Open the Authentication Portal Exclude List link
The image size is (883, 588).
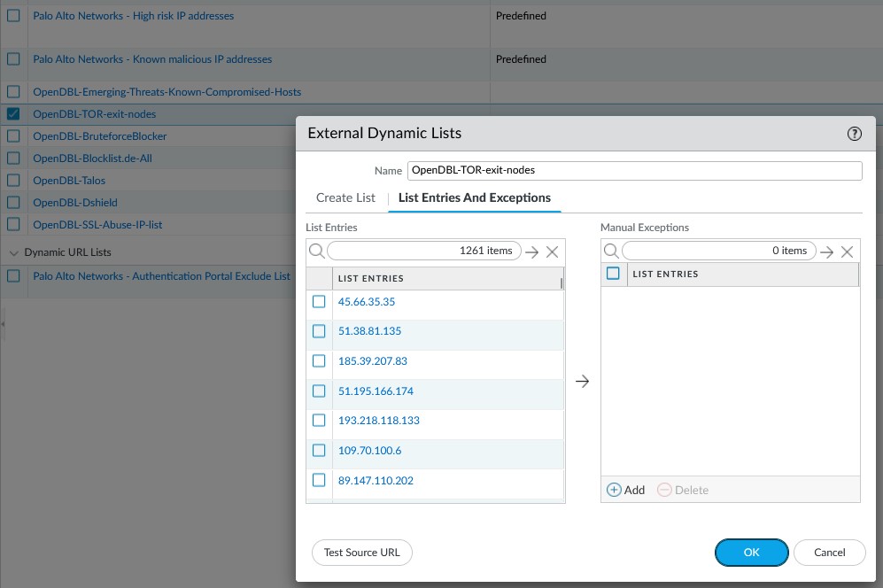point(161,276)
